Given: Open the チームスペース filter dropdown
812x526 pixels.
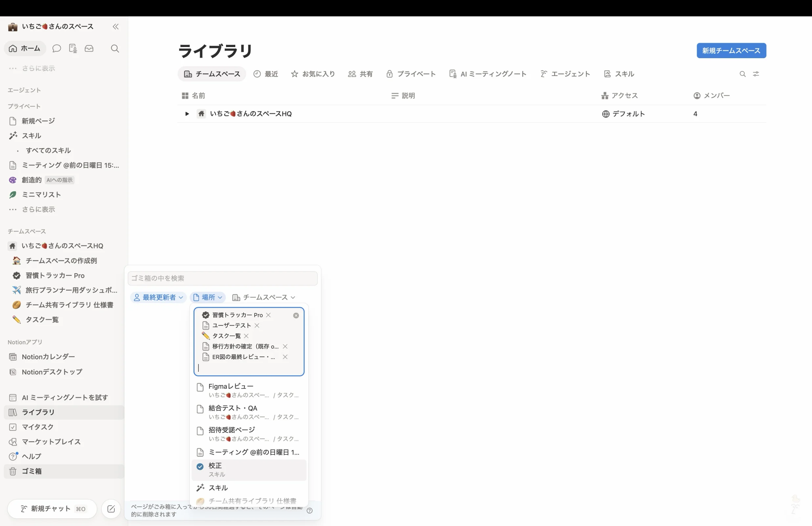Looking at the screenshot, I should click(x=264, y=298).
